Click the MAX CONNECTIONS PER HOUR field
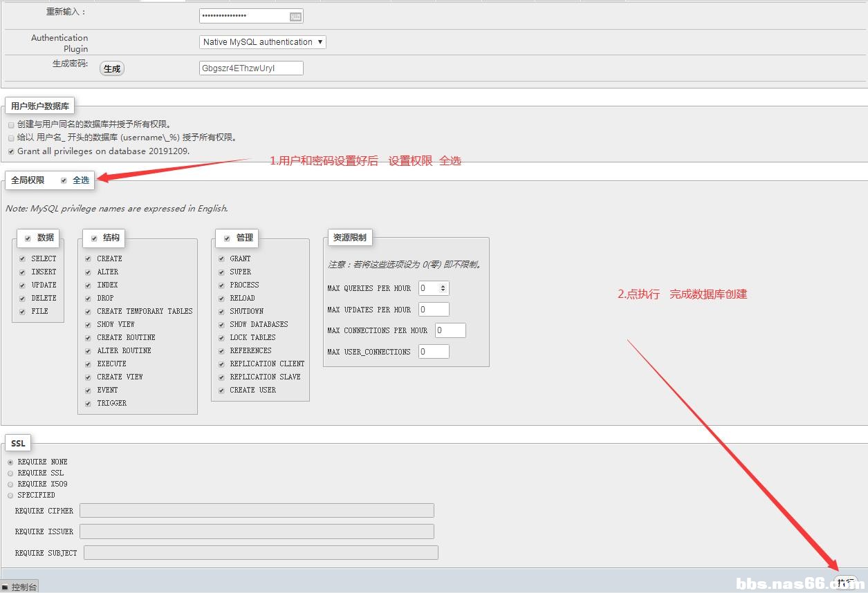The image size is (868, 593). (x=450, y=330)
